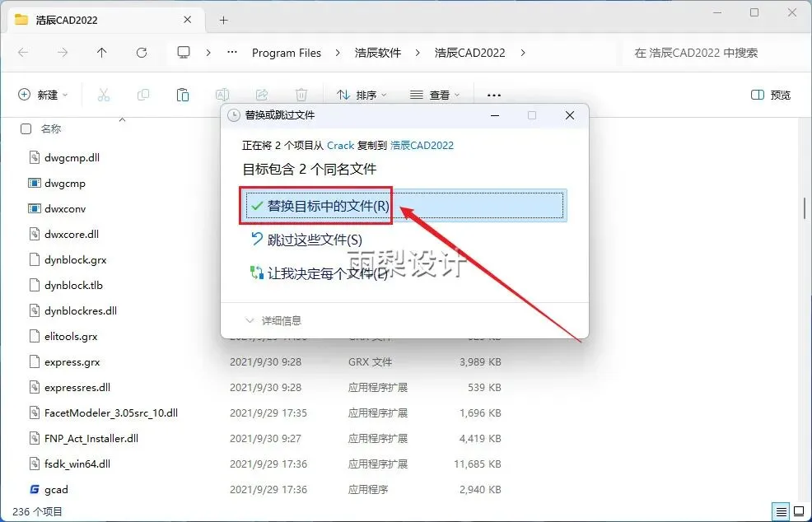Expand the chevron after Program Files
812x522 pixels.
click(x=338, y=53)
